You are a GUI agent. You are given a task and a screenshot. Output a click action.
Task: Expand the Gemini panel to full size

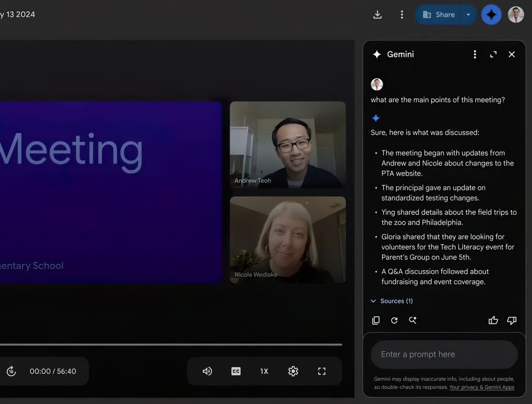coord(493,54)
